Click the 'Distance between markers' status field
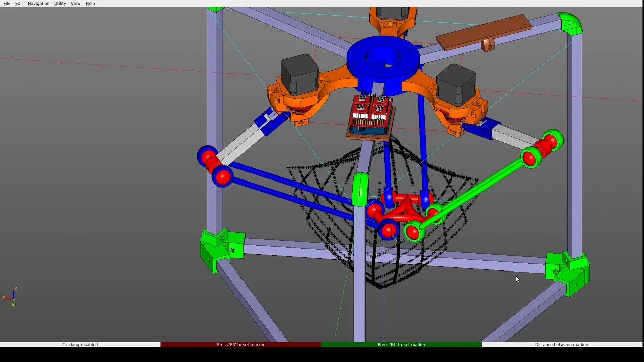 tap(562, 345)
